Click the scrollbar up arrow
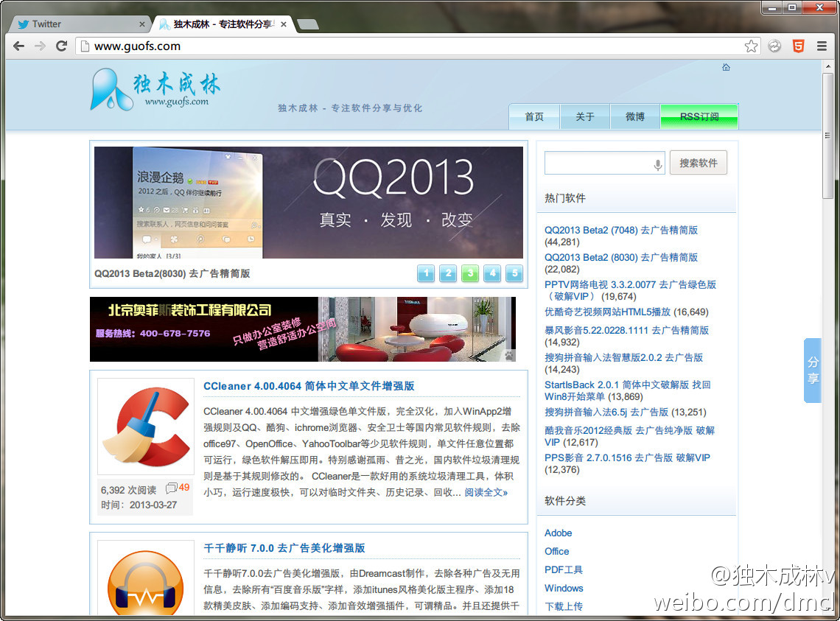The width and height of the screenshot is (840, 621). pyautogui.click(x=828, y=65)
